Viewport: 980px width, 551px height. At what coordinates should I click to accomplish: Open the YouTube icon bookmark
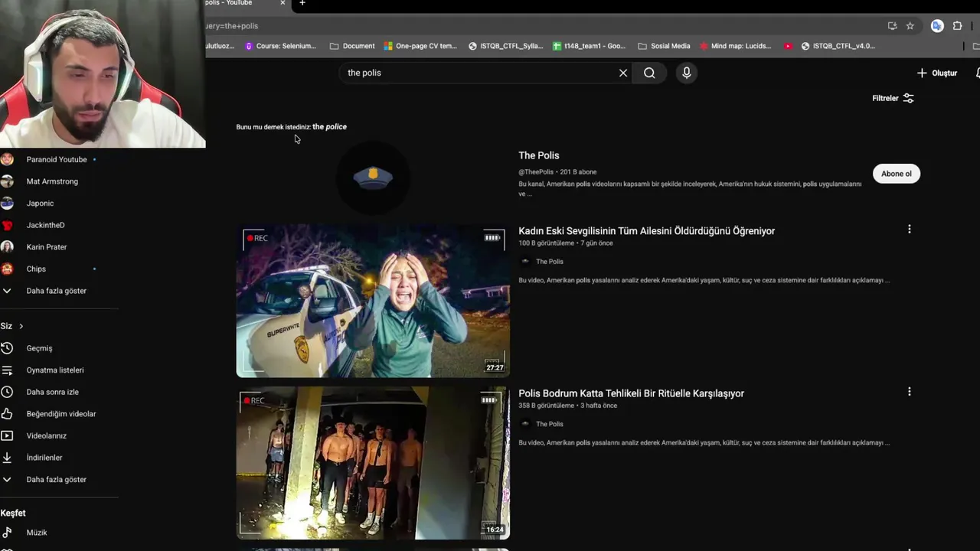pyautogui.click(x=788, y=46)
